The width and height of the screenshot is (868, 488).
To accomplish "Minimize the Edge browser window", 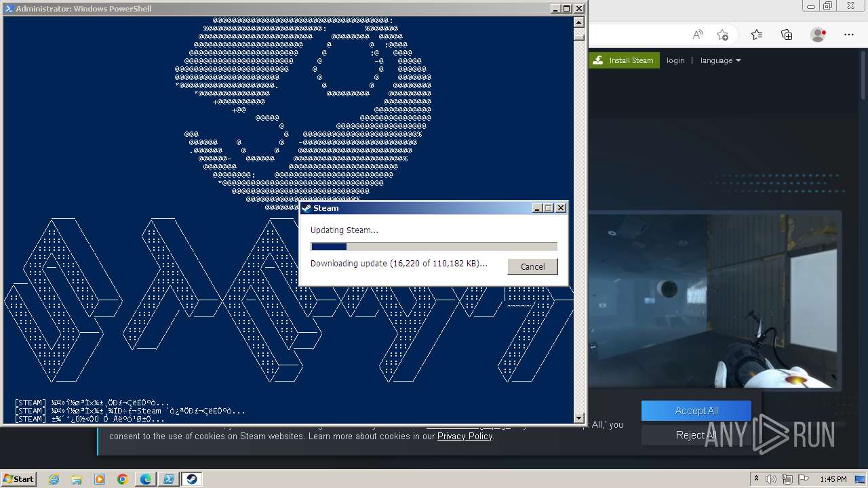I will click(x=810, y=5).
